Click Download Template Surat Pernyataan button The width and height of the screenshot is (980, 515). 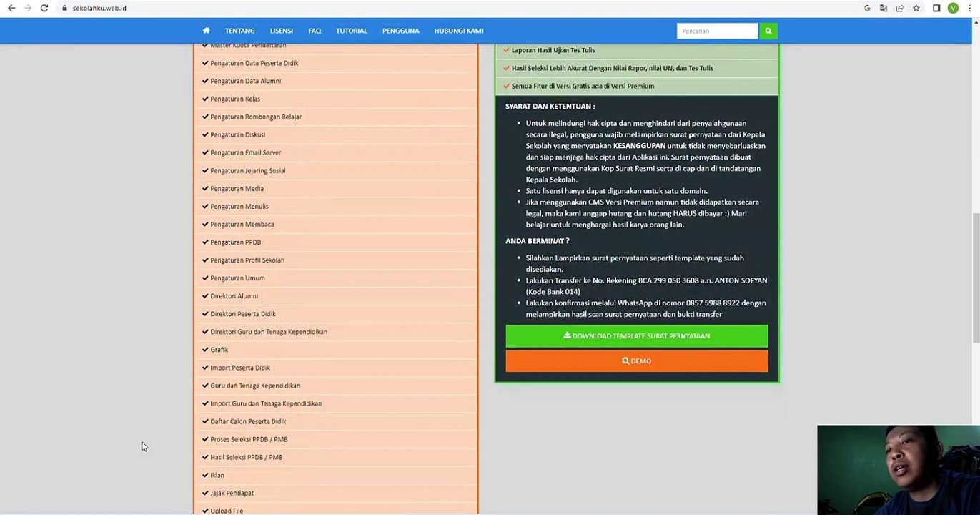[x=637, y=335]
